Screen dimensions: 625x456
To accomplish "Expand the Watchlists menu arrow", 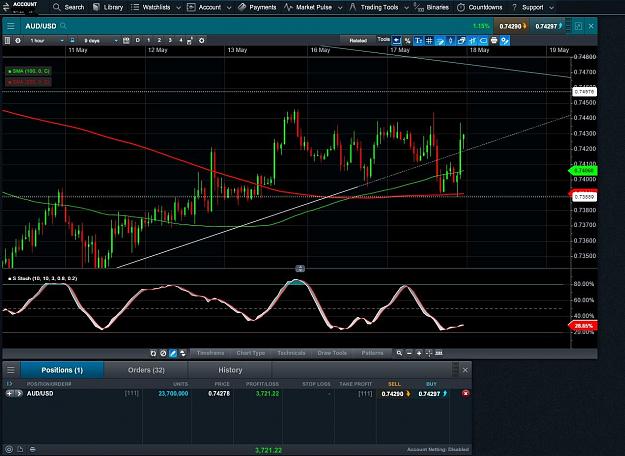I will (178, 8).
